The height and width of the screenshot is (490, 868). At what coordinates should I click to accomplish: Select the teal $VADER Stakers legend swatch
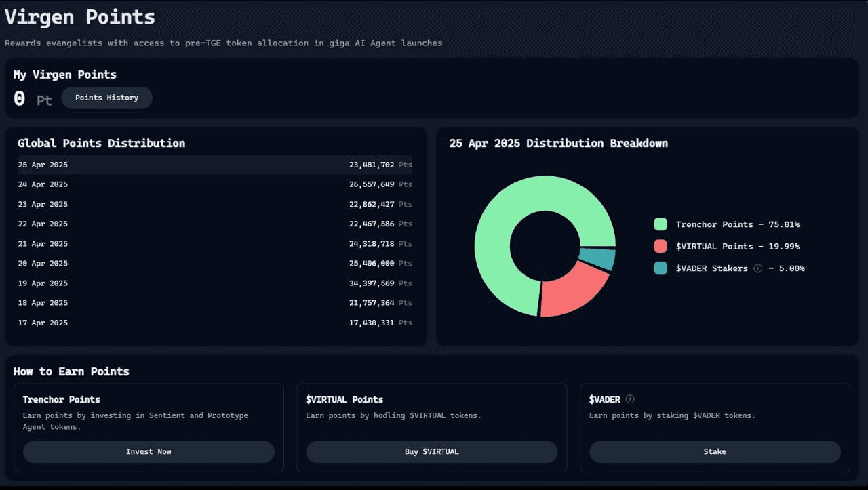point(660,268)
